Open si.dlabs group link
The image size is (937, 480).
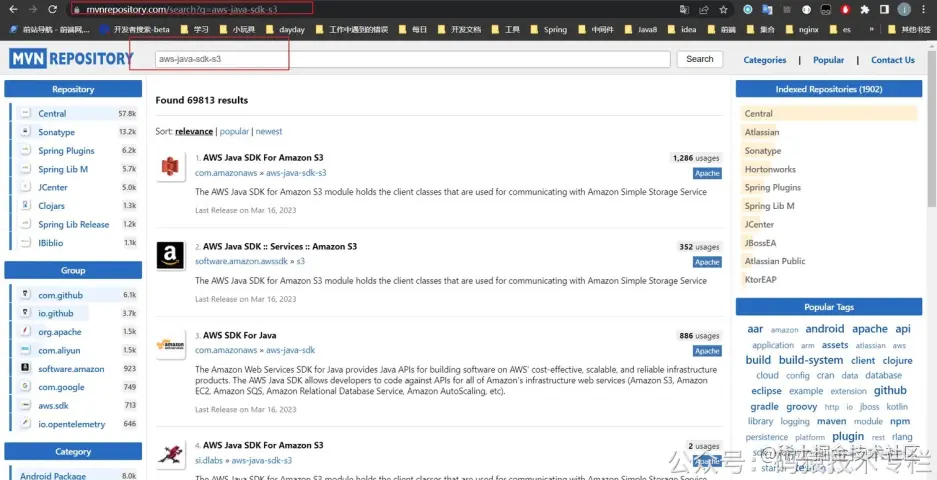click(209, 460)
